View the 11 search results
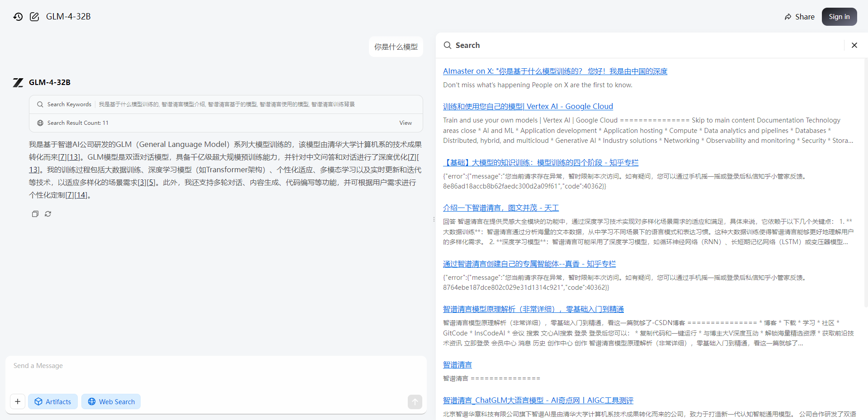This screenshot has height=420, width=868. [x=406, y=123]
